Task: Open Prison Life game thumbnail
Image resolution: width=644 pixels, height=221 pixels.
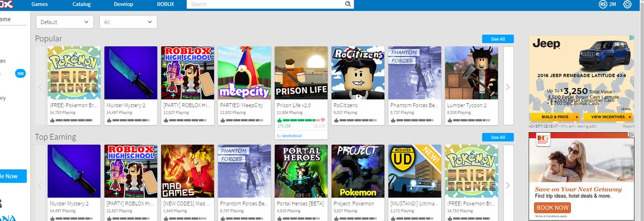Action: (301, 73)
